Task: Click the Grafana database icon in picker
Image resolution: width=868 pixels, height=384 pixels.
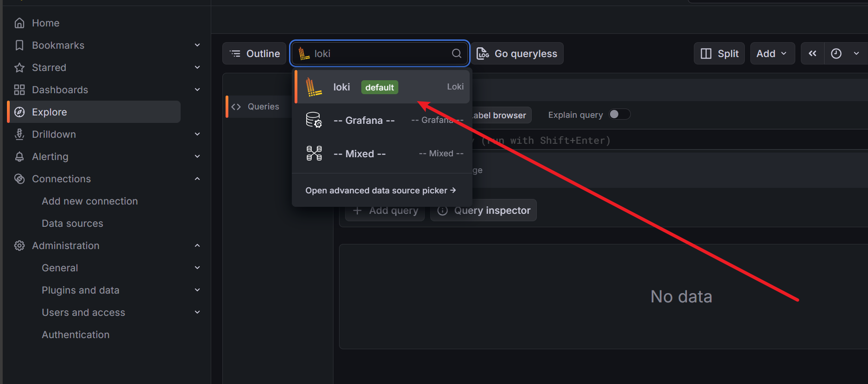Action: (314, 120)
